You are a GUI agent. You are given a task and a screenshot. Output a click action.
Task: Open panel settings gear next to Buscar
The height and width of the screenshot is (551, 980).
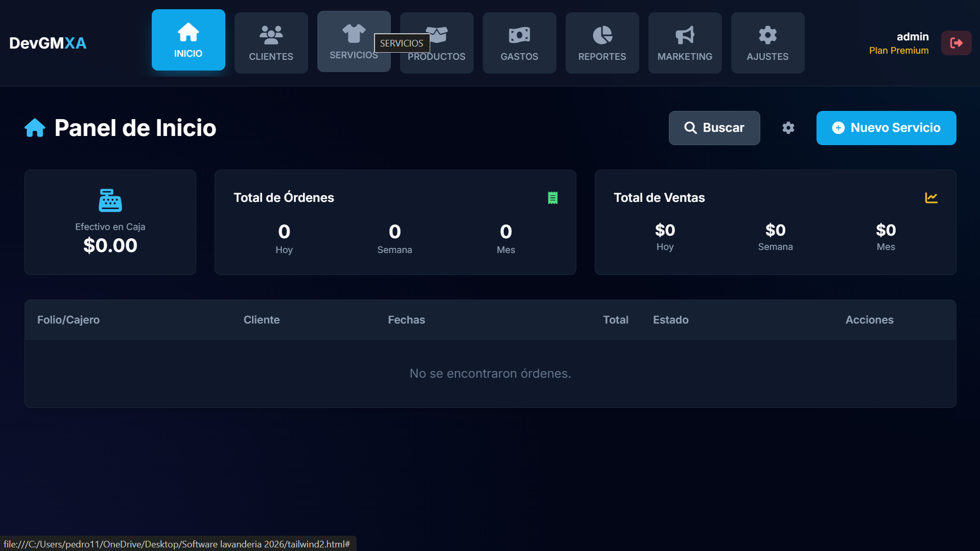tap(788, 128)
